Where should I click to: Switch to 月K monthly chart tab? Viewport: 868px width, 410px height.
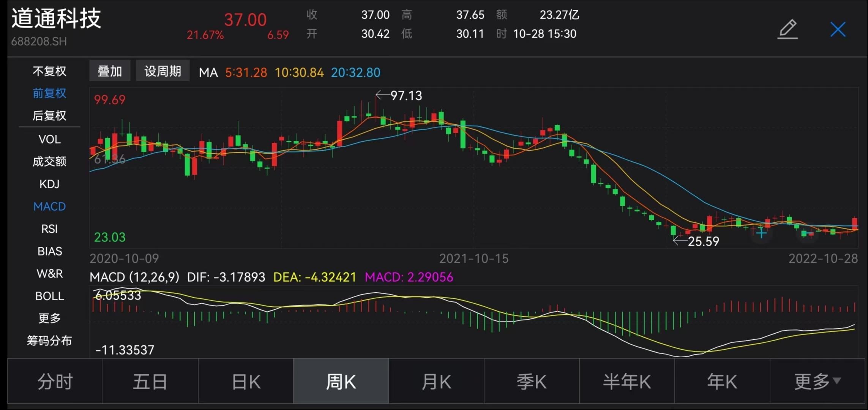436,381
